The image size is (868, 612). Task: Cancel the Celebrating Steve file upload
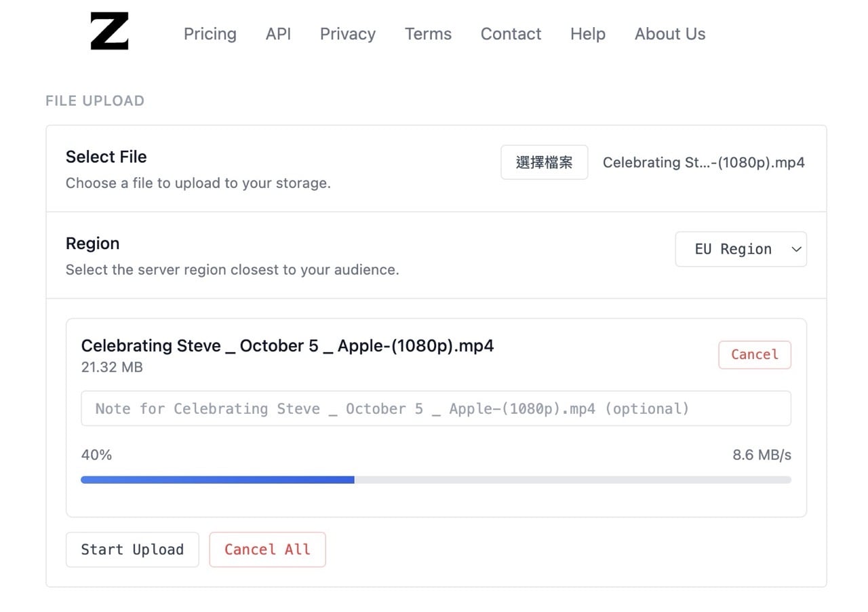754,355
